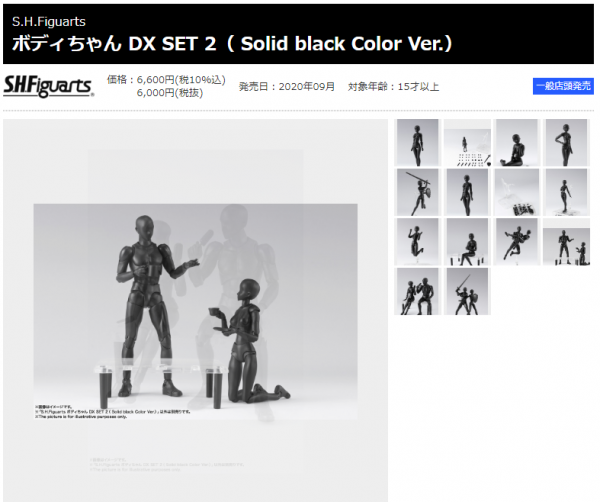Open thumbnail of figure wielding spear and shield
This screenshot has width=600, height=502.
point(417,192)
